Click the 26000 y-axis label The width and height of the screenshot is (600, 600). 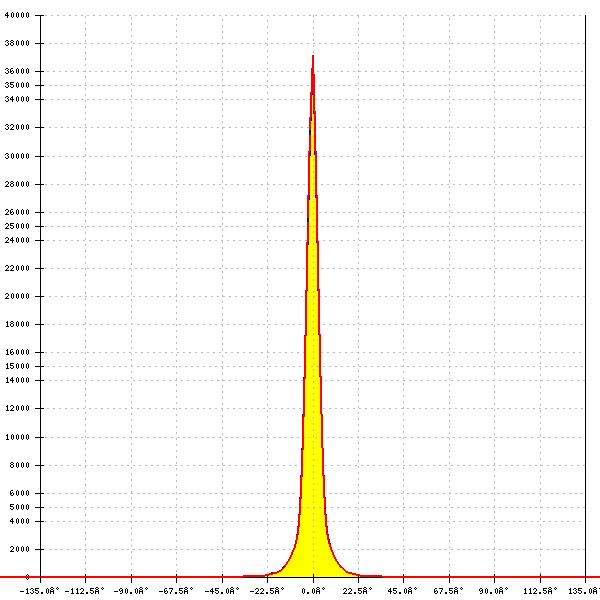click(x=17, y=212)
